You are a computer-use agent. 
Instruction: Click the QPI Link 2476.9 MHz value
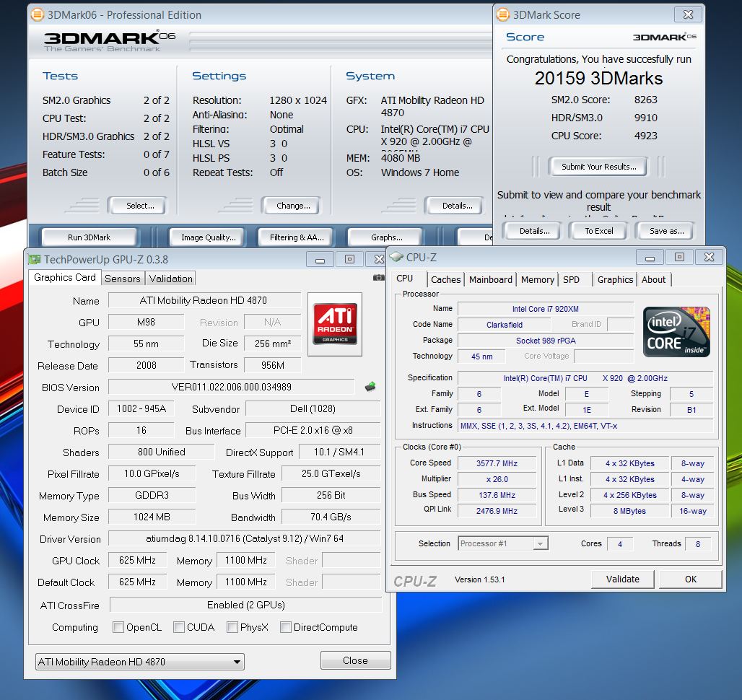[497, 511]
